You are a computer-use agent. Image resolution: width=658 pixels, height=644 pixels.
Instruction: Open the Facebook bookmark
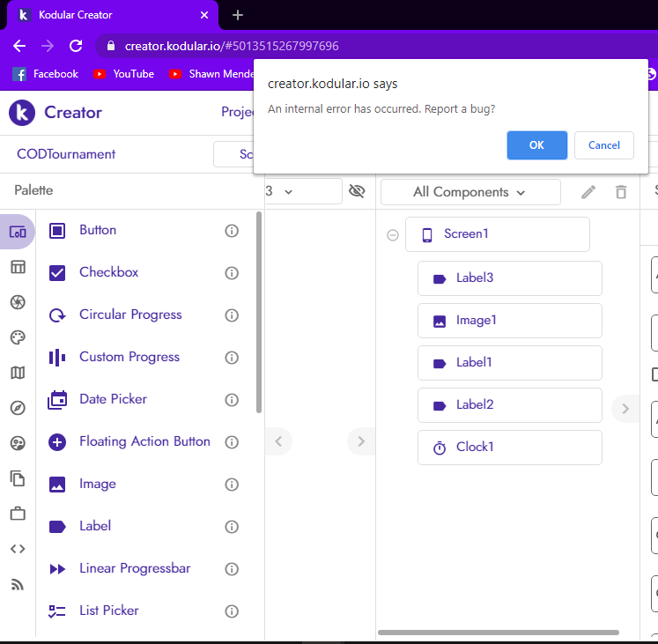tap(46, 74)
